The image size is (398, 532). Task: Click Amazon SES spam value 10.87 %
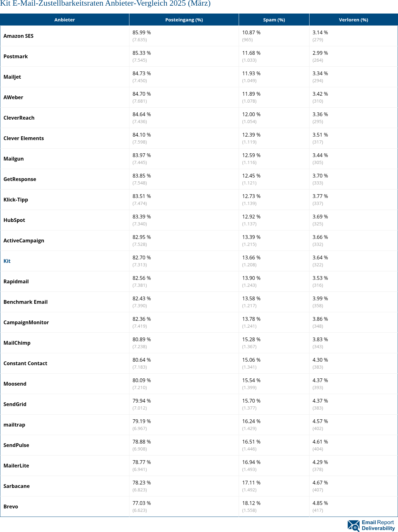[251, 32]
